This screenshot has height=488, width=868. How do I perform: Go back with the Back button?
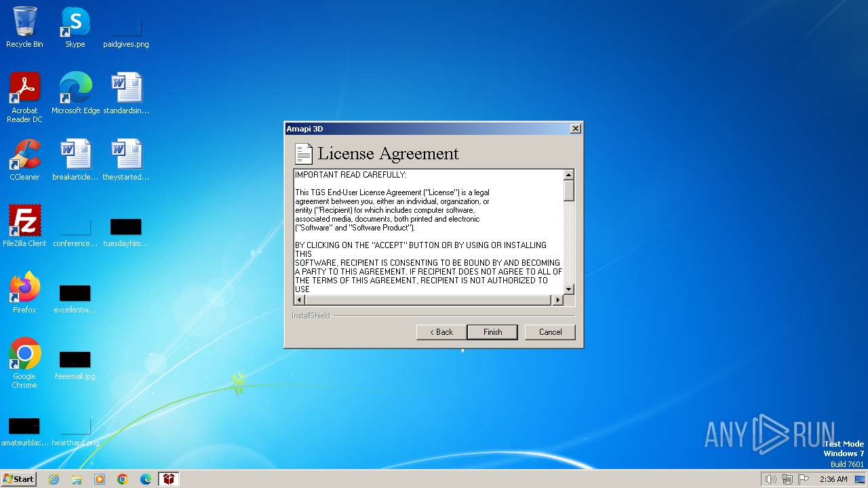[x=441, y=332]
